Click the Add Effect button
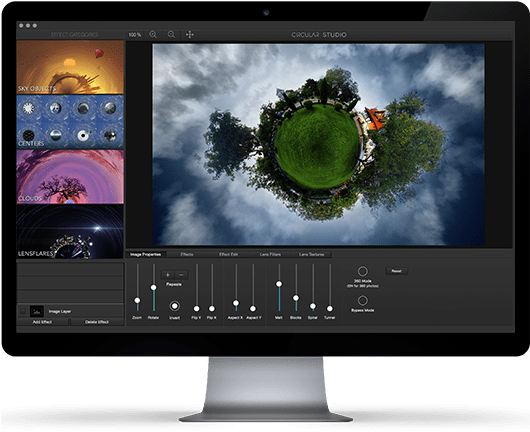 [x=43, y=322]
